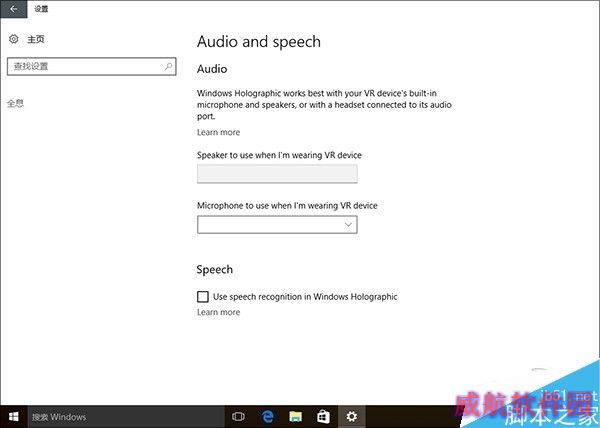This screenshot has width=600, height=428.
Task: Open the Store from taskbar
Action: [x=323, y=417]
